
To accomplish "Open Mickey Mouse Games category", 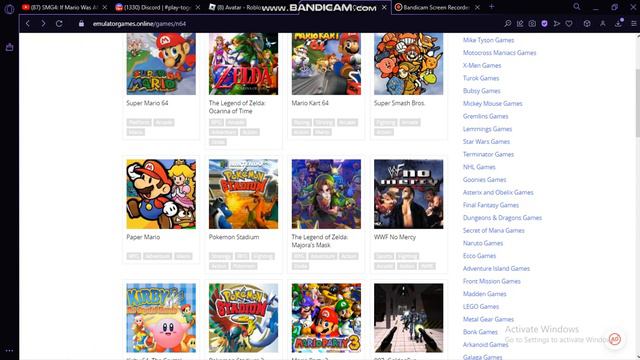I will (x=492, y=103).
